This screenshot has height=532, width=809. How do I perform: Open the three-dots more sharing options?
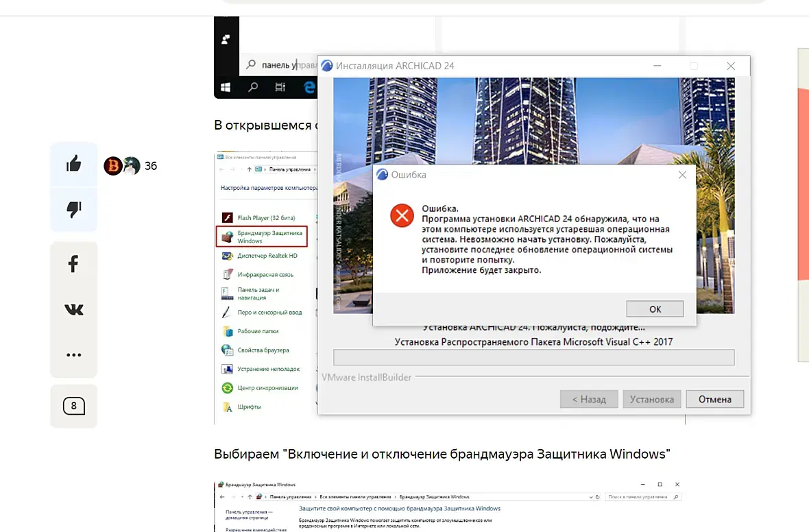click(74, 354)
